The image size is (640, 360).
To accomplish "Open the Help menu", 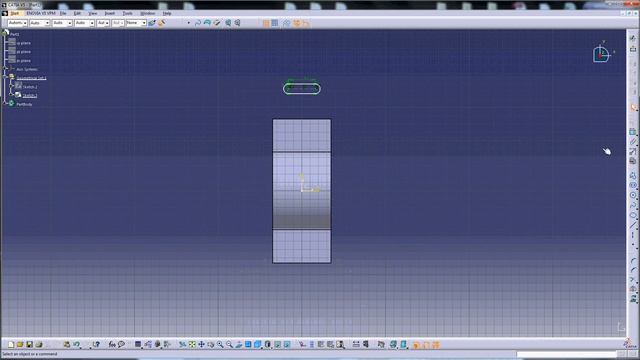I will coord(167,13).
